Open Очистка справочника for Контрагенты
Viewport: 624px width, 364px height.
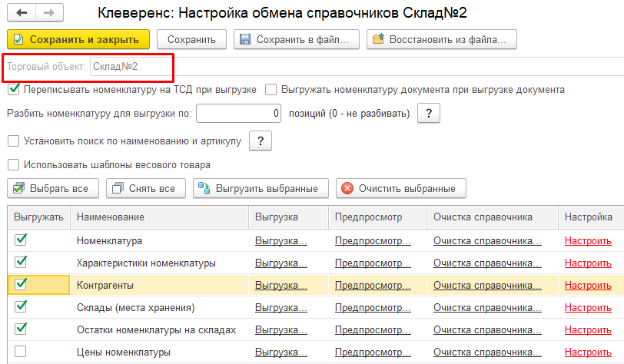(487, 286)
